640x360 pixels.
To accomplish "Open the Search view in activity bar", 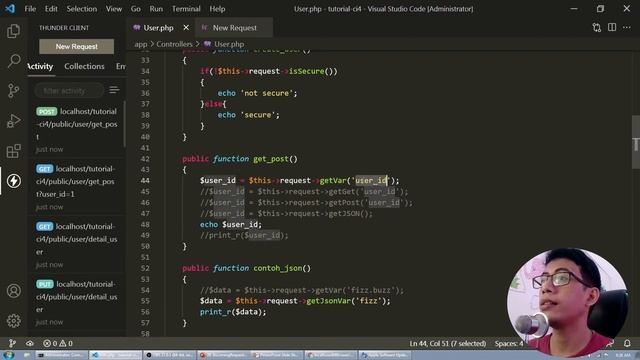I will pos(13,61).
